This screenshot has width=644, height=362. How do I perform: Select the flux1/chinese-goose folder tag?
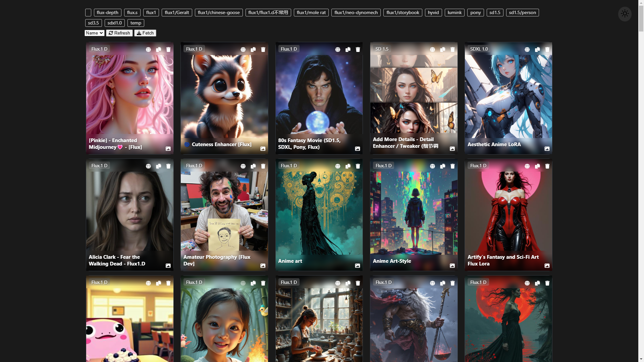coord(219,13)
